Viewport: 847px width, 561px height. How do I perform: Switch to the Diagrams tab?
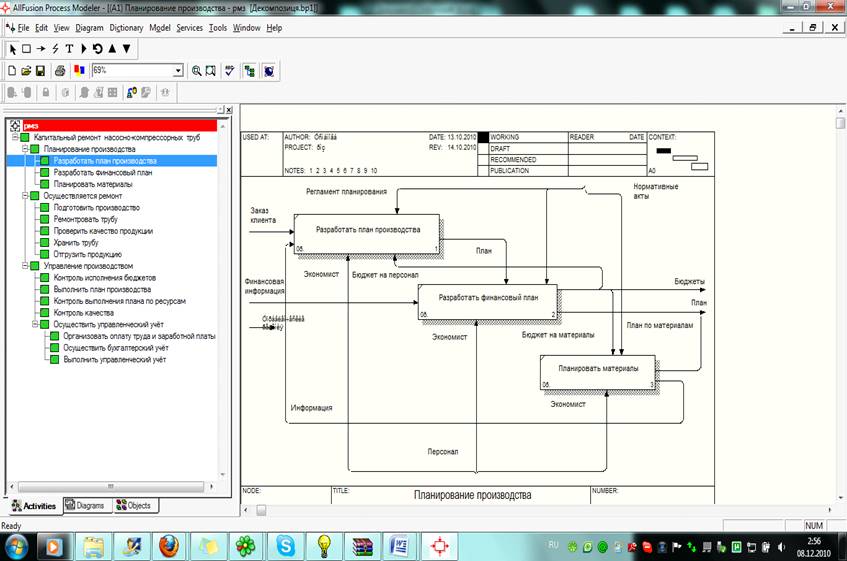tap(85, 506)
